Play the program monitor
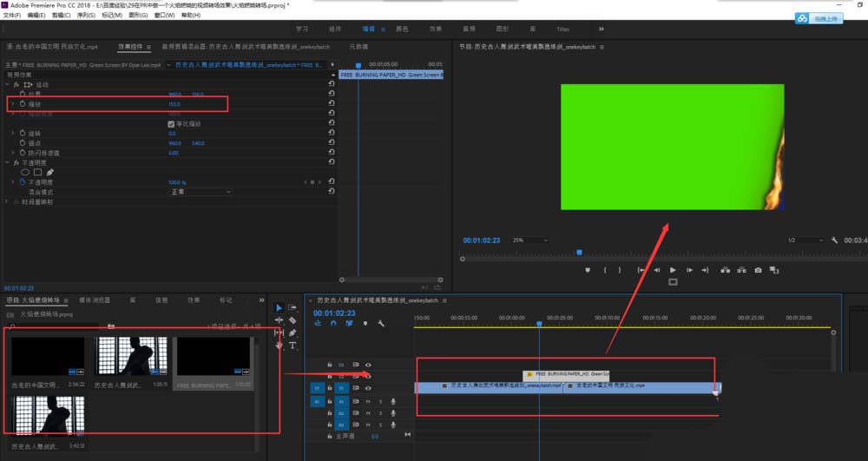The height and width of the screenshot is (461, 868). (x=673, y=270)
